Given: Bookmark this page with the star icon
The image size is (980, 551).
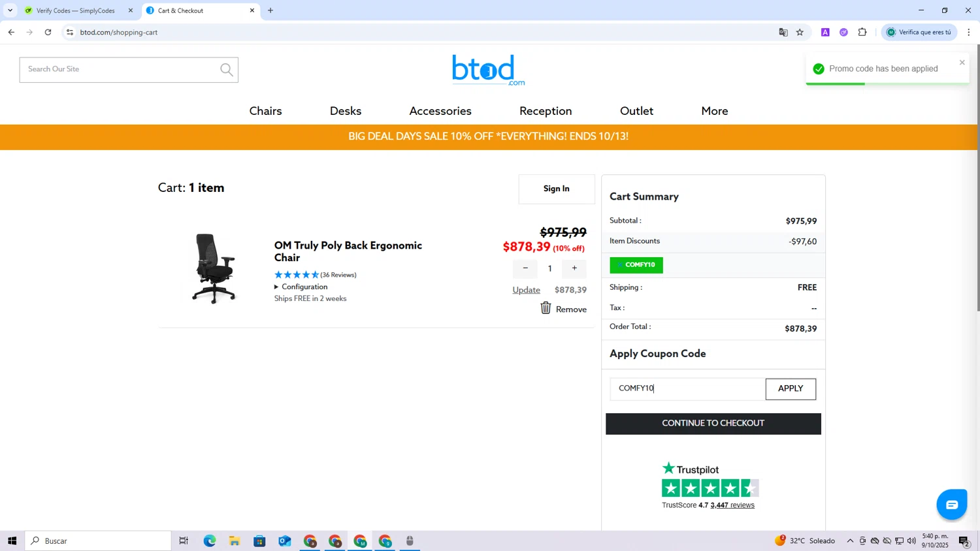Looking at the screenshot, I should point(800,32).
